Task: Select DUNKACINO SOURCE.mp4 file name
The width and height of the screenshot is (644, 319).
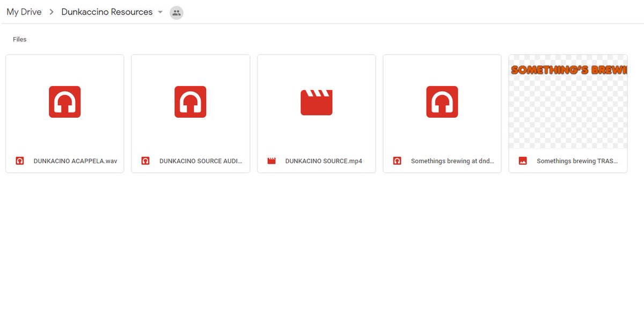Action: pyautogui.click(x=324, y=161)
